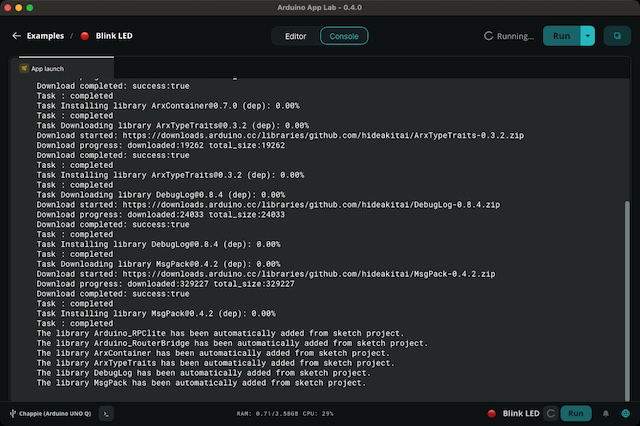Click the red Blink LED app icon in header
This screenshot has height=426, width=640.
click(85, 36)
